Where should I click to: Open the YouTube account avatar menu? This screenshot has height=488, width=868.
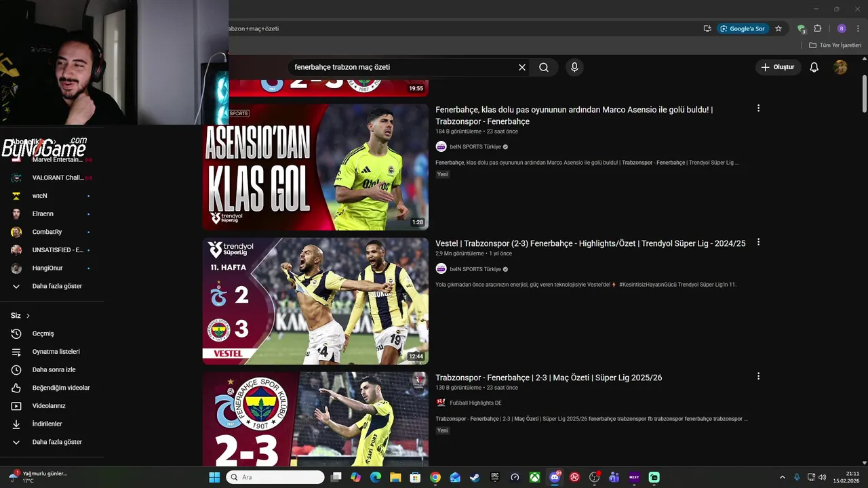(840, 67)
